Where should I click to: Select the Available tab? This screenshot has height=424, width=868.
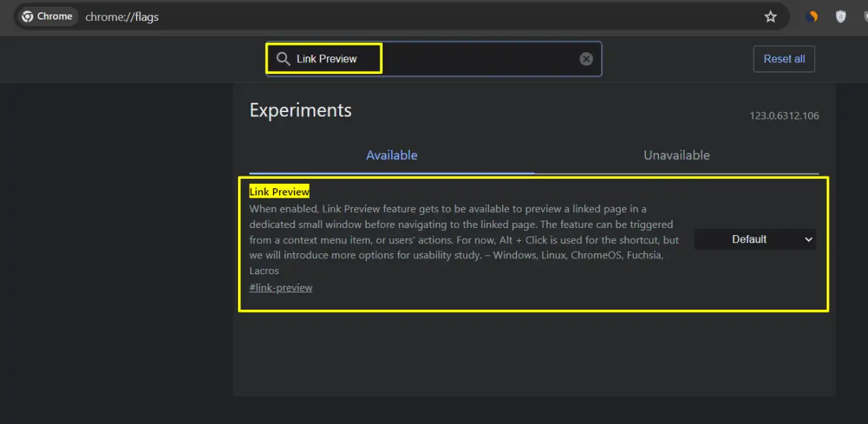(x=391, y=155)
